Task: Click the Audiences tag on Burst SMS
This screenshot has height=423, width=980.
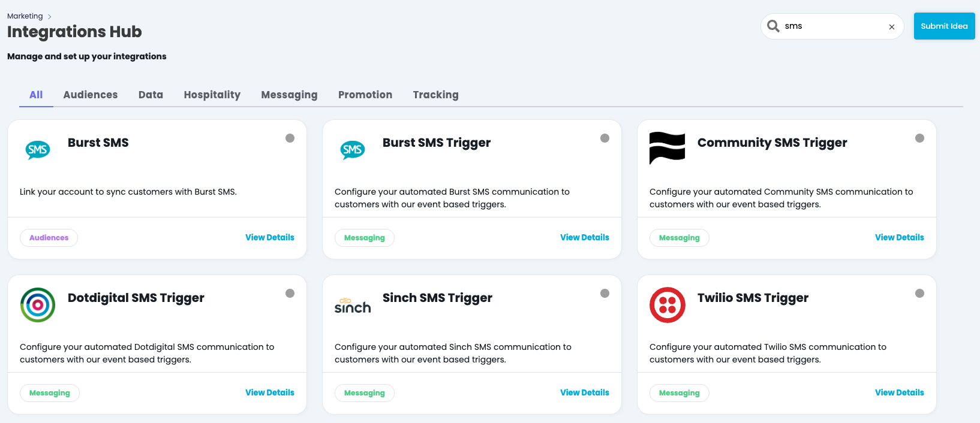Action: pyautogui.click(x=49, y=238)
